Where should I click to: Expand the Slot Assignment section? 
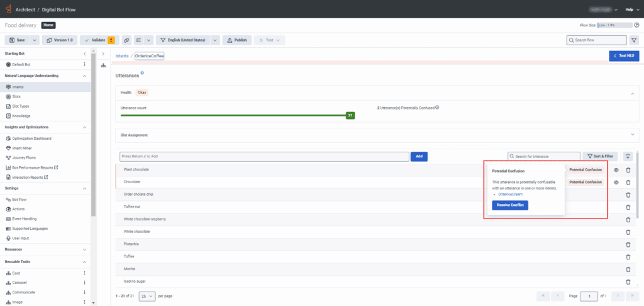632,134
